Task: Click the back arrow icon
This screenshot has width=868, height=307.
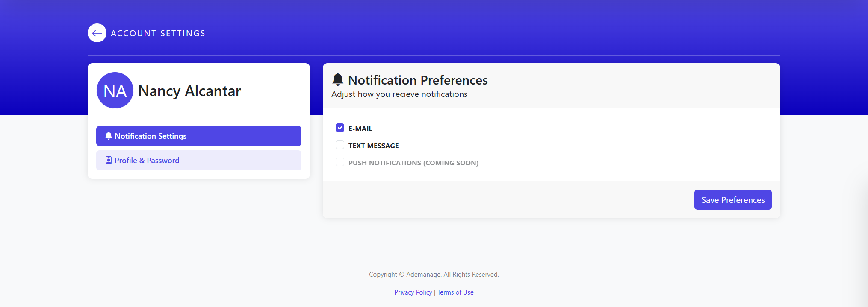Action: pos(97,33)
